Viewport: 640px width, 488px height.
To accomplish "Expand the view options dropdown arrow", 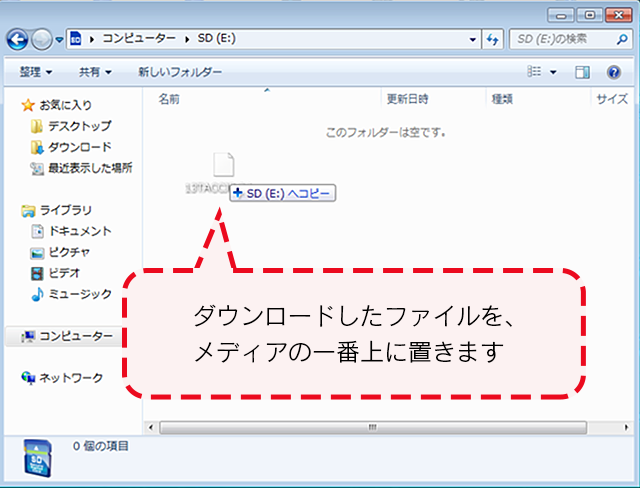I will tap(553, 72).
